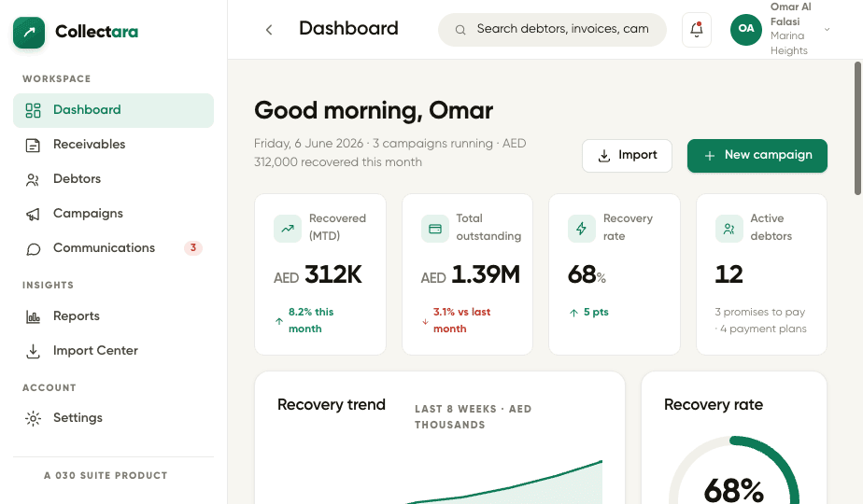Click the 'AED 1.39M' value
The image size is (863, 504).
[x=471, y=274]
